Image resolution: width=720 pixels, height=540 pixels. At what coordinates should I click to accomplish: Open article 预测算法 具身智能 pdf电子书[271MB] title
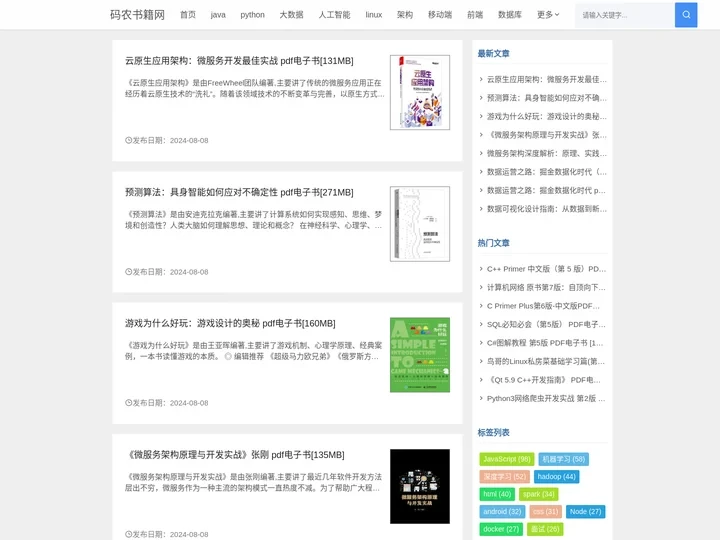click(239, 192)
